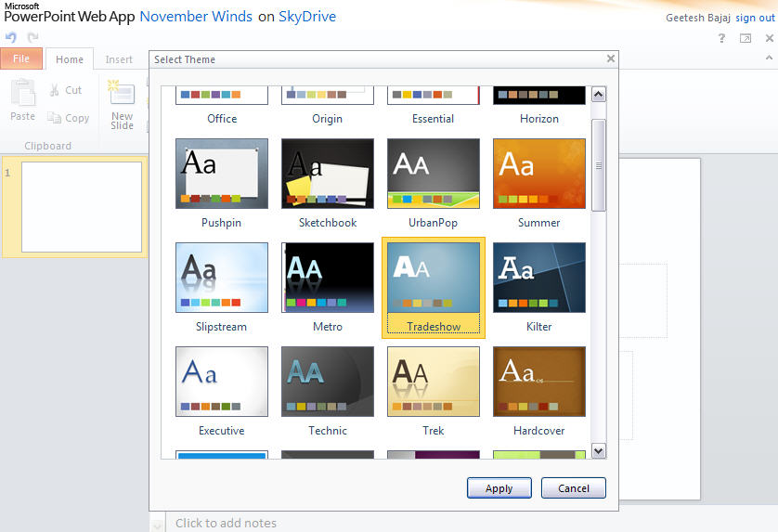Pick the UrbanPop theme thumbnail

pos(434,174)
